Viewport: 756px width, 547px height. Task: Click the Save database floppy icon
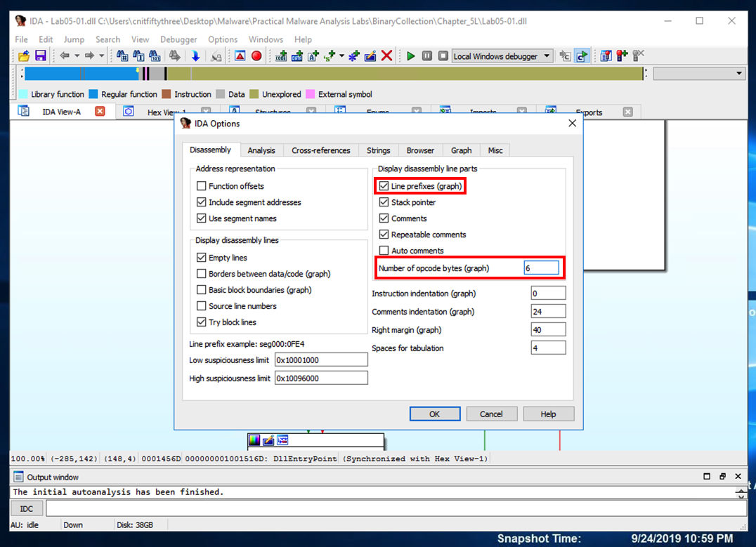(x=41, y=56)
